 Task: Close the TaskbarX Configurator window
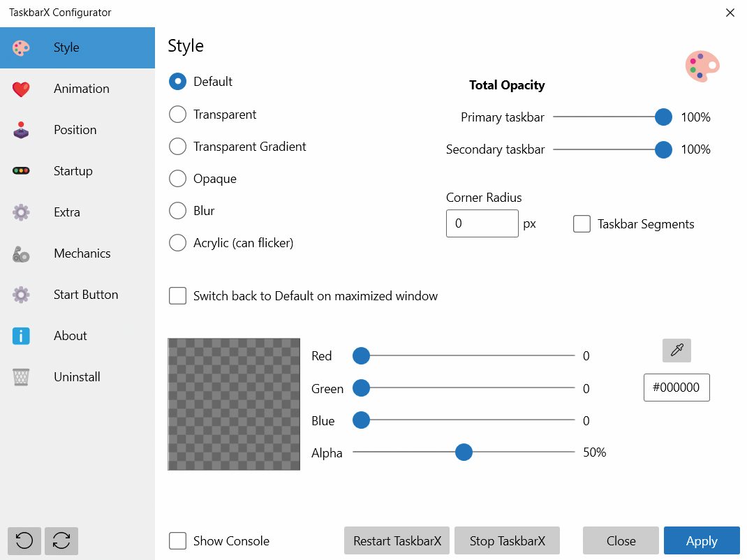(730, 13)
